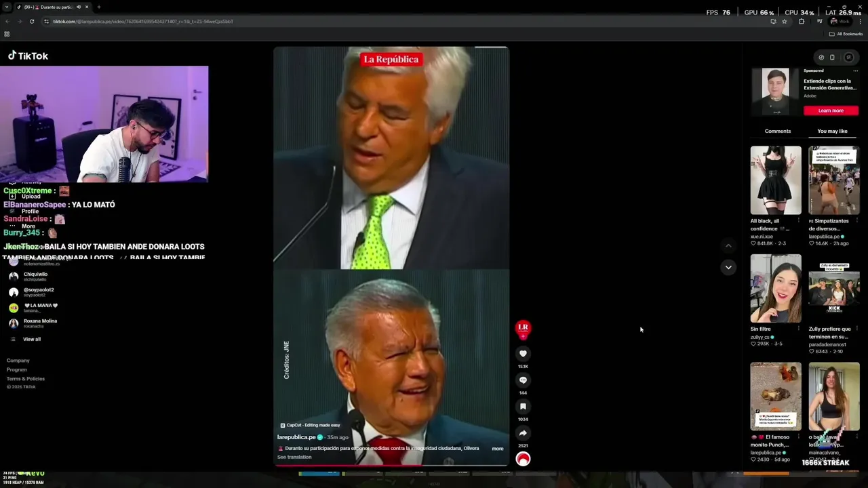Open Roxana Molina's followed account
Image resolution: width=868 pixels, height=488 pixels.
33,323
